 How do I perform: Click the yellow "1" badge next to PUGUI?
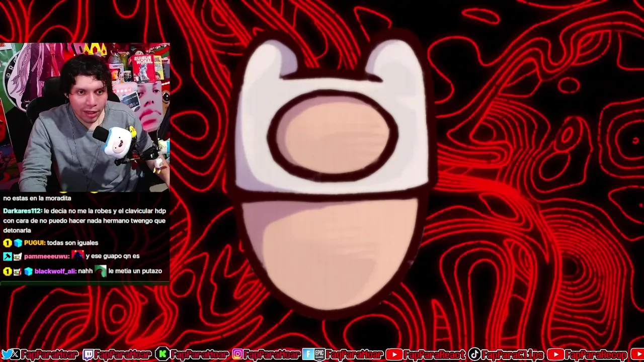[7, 243]
